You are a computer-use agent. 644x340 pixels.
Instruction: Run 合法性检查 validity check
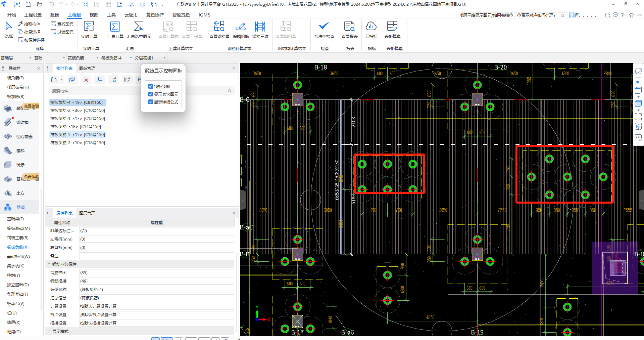tap(324, 30)
